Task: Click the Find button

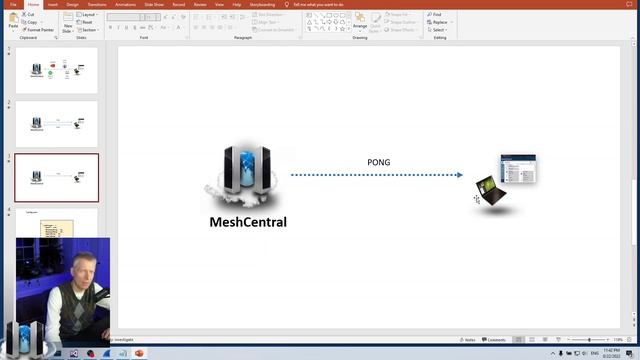Action: click(434, 14)
